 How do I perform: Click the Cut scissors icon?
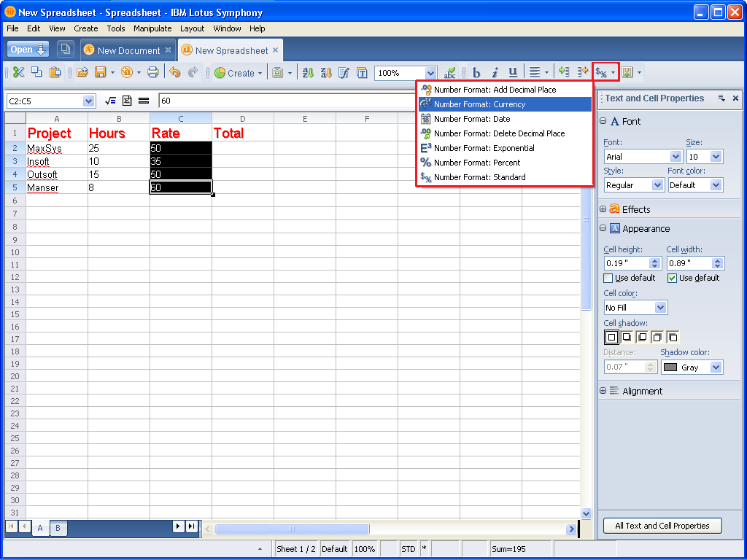tap(18, 72)
